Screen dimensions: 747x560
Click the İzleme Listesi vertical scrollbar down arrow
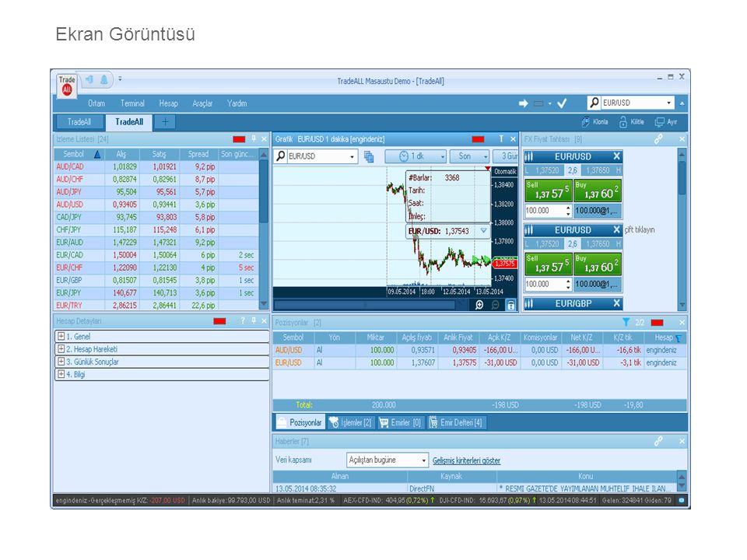point(264,304)
